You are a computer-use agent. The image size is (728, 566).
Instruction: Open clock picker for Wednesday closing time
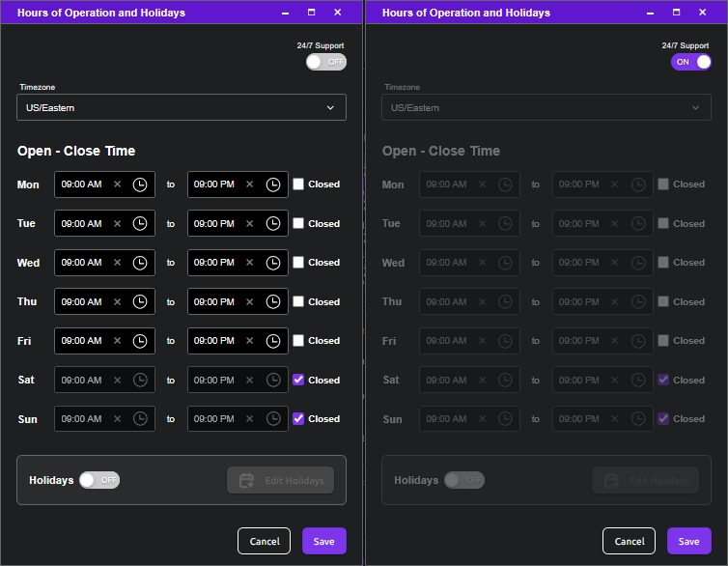coord(273,263)
